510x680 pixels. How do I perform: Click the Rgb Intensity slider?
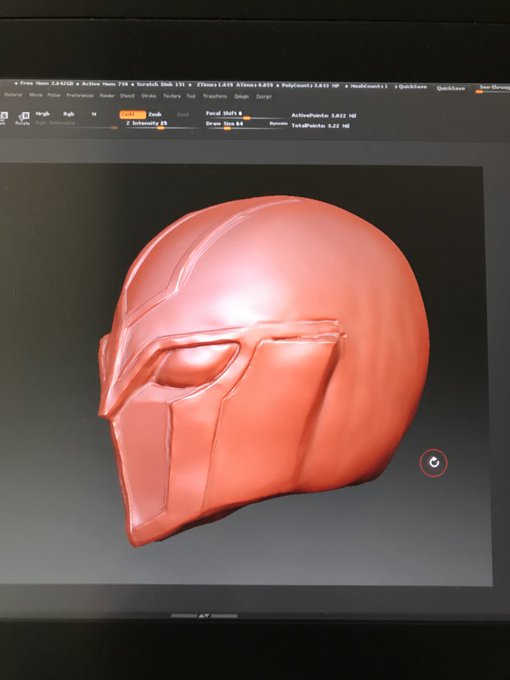(x=76, y=124)
